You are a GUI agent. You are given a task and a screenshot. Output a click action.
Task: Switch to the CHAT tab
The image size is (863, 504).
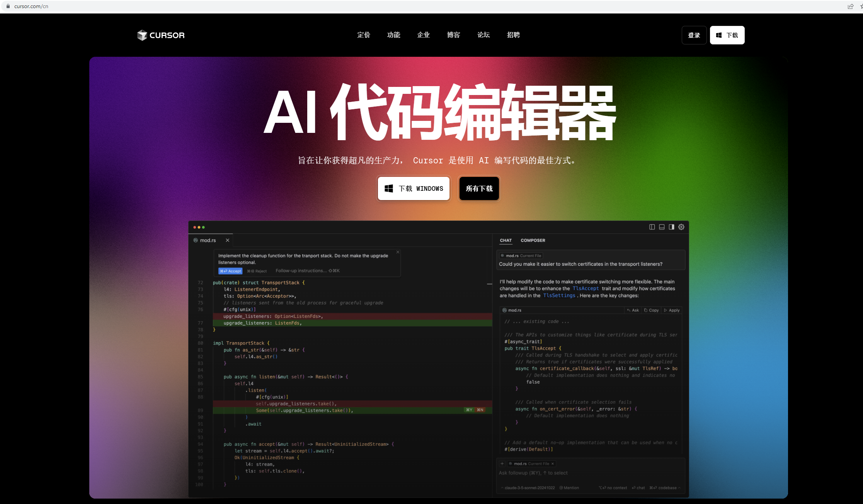pos(506,240)
